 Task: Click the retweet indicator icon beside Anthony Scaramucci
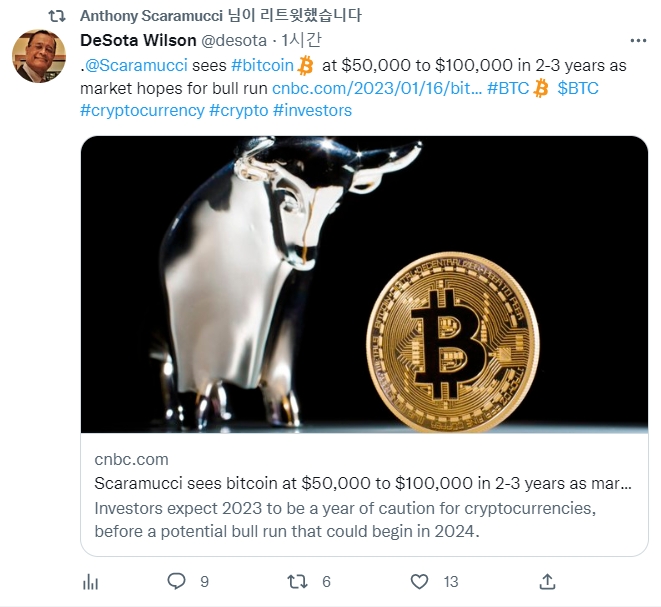[57, 16]
